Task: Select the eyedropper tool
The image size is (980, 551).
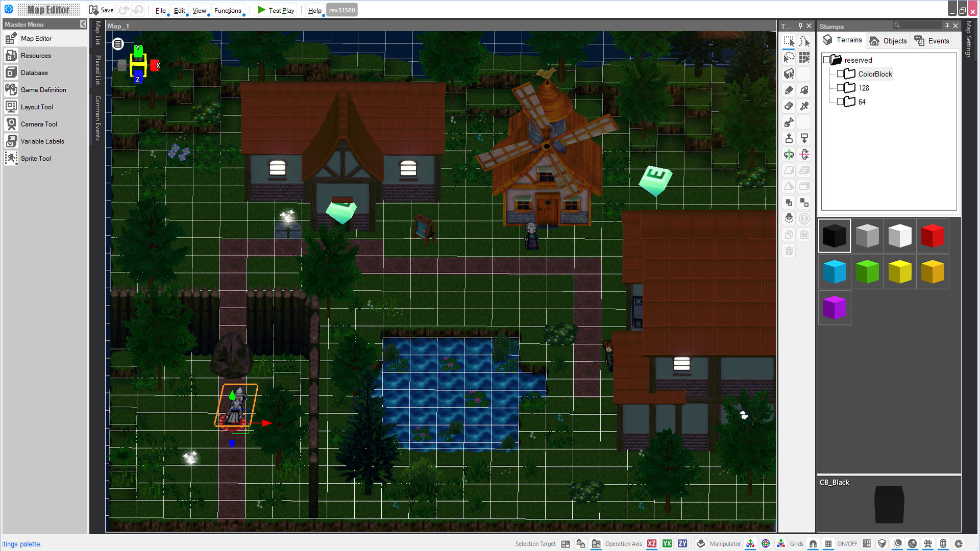Action: [x=804, y=106]
